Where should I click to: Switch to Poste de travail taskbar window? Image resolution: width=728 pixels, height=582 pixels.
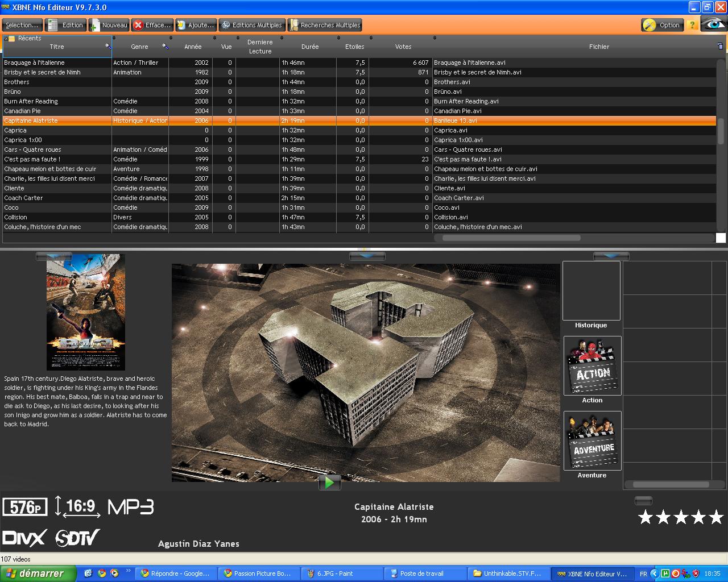click(425, 573)
